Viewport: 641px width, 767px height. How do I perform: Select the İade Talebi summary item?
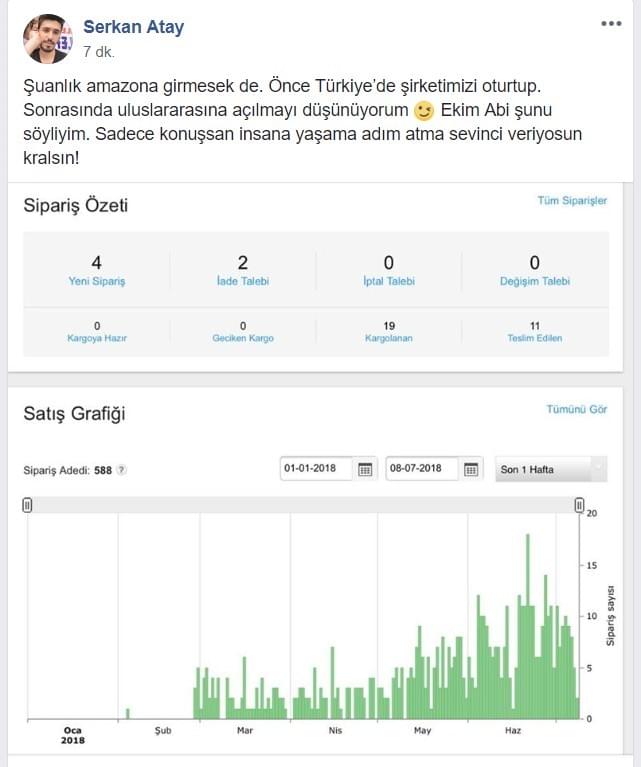243,271
